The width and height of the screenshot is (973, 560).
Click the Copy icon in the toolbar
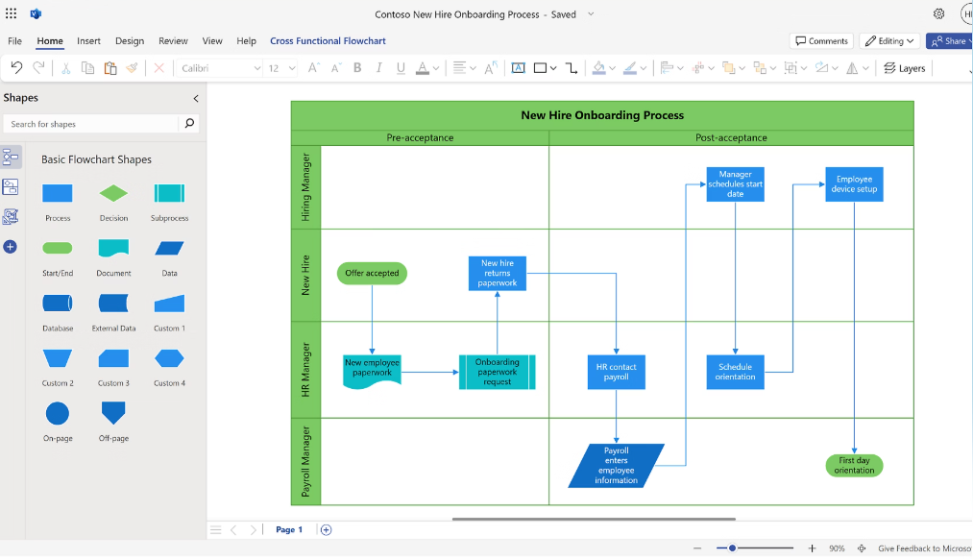(86, 67)
